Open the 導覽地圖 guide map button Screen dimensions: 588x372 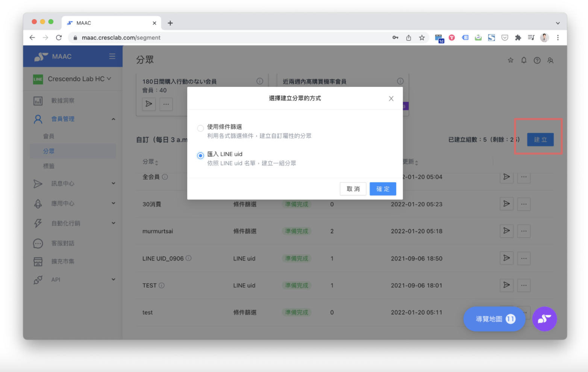pyautogui.click(x=494, y=319)
